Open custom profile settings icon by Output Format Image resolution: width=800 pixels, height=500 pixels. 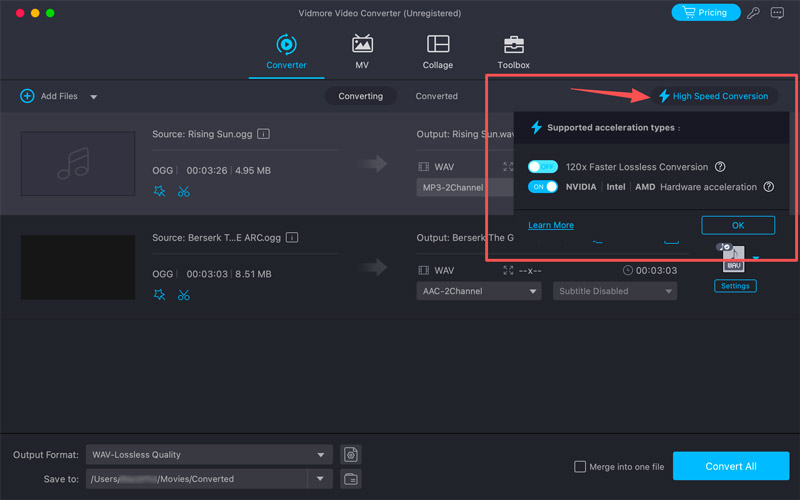pyautogui.click(x=351, y=454)
